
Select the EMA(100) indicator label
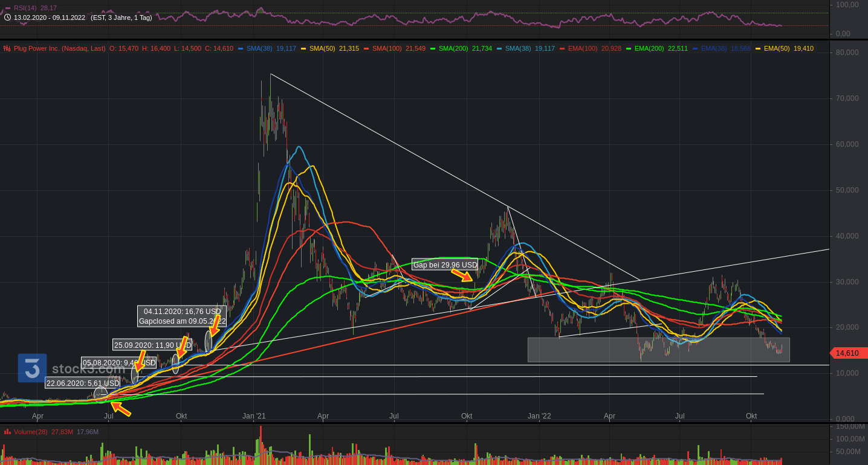click(583, 48)
